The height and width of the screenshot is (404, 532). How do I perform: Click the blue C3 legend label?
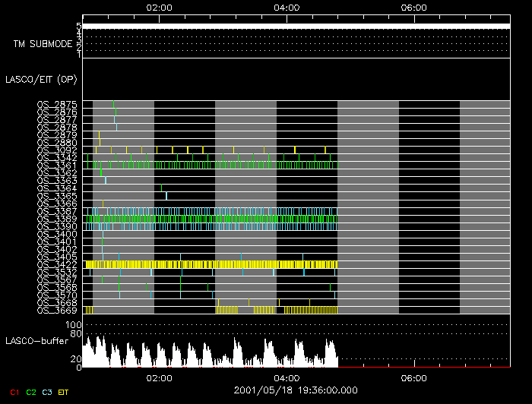pyautogui.click(x=49, y=393)
